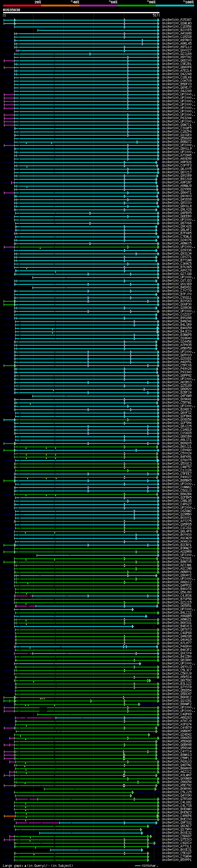Open hit UniRef100_B2XYE5

coord(177,30)
